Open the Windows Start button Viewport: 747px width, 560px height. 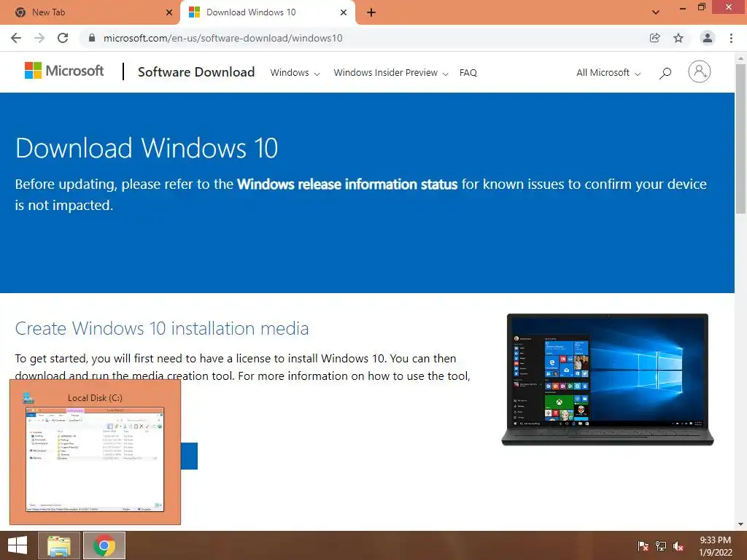[18, 545]
